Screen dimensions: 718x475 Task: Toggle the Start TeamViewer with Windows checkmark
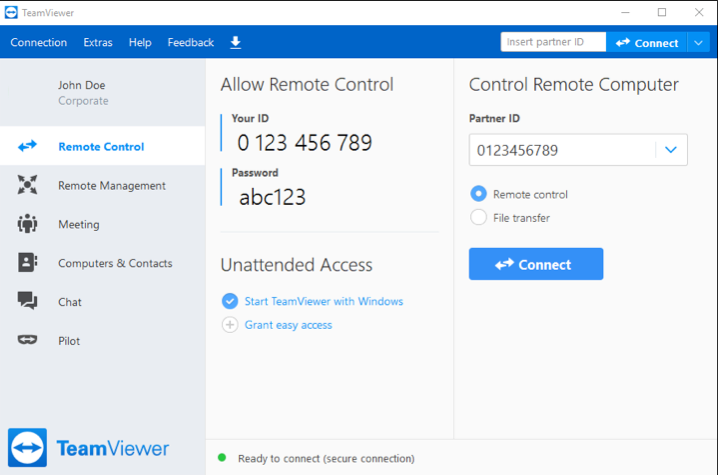pyautogui.click(x=230, y=301)
